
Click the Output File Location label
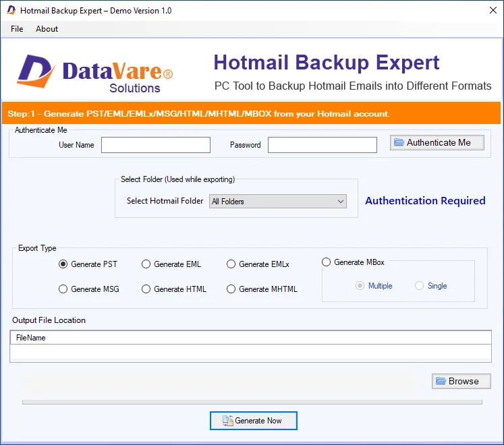coord(49,320)
